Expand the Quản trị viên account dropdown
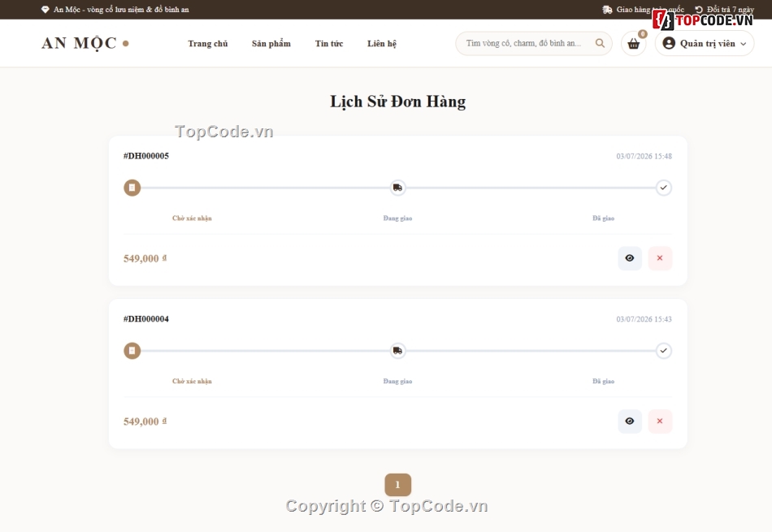This screenshot has width=772, height=532. [704, 43]
